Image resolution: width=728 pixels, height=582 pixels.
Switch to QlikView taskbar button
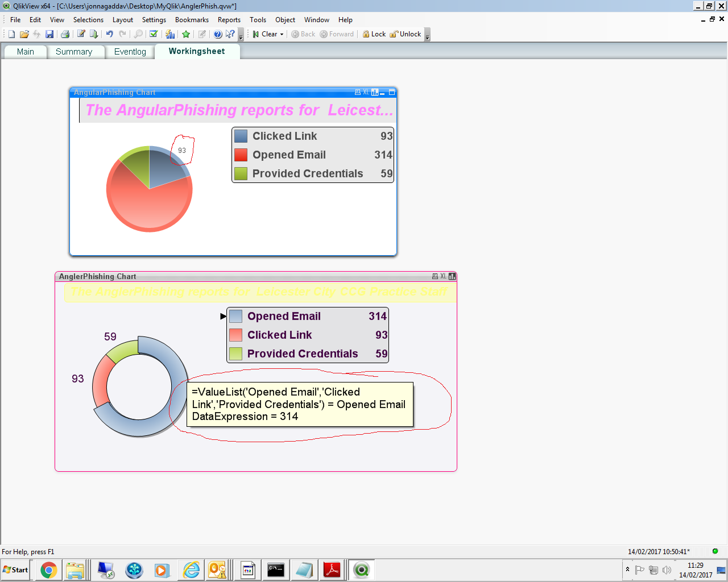pyautogui.click(x=361, y=570)
